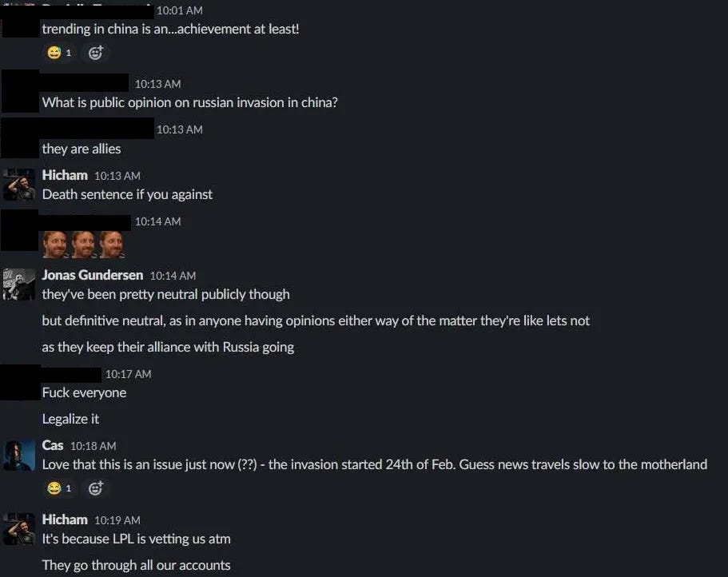Viewport: 728px width, 577px height.
Task: Open Cas's avatar image
Action: click(18, 456)
